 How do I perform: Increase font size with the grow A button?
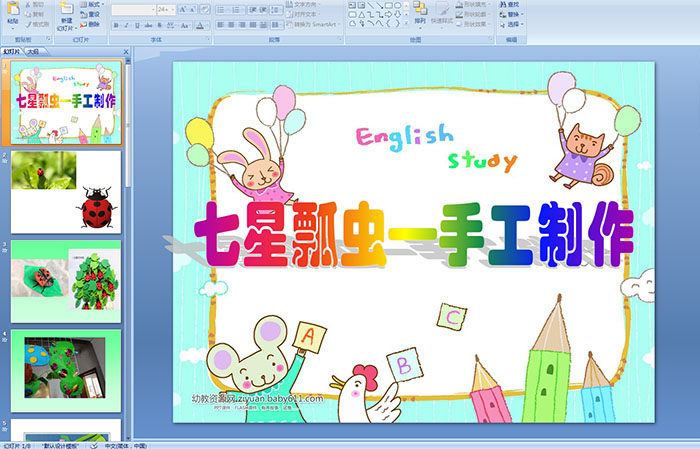[x=182, y=9]
